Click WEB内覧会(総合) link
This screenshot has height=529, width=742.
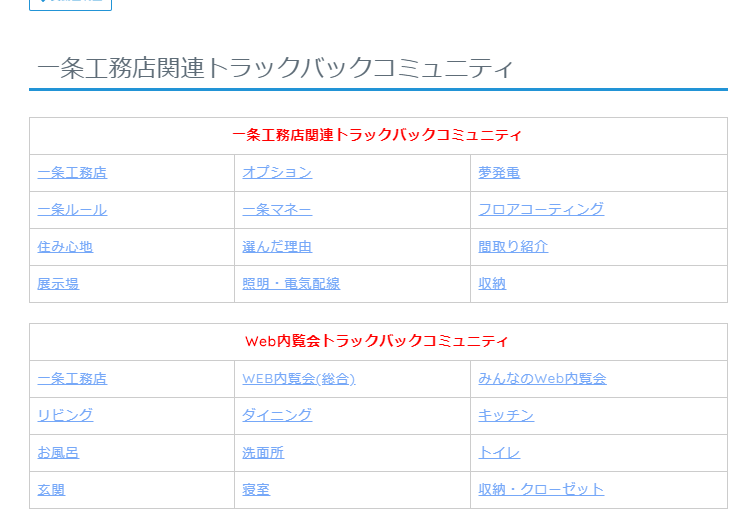pos(298,379)
